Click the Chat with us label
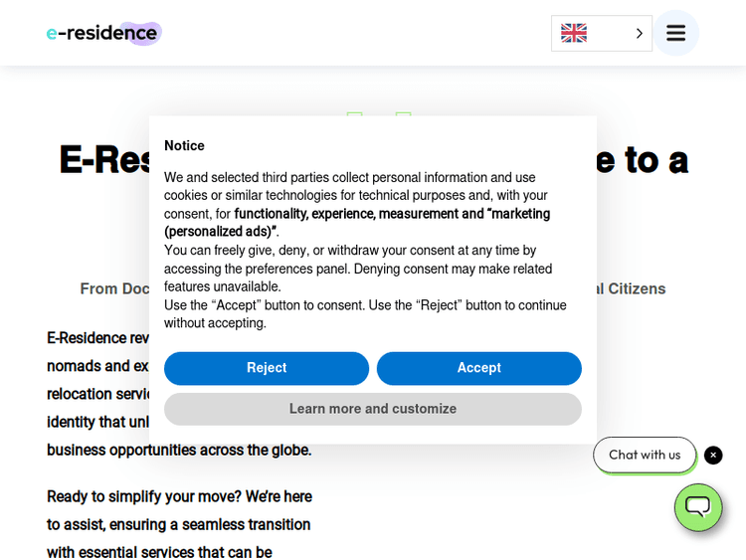The height and width of the screenshot is (560, 746). [645, 455]
